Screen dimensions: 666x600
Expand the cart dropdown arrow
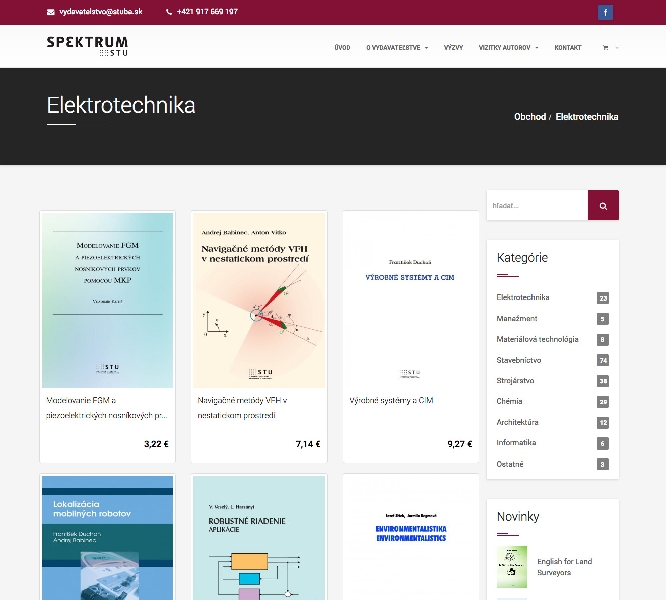(617, 48)
